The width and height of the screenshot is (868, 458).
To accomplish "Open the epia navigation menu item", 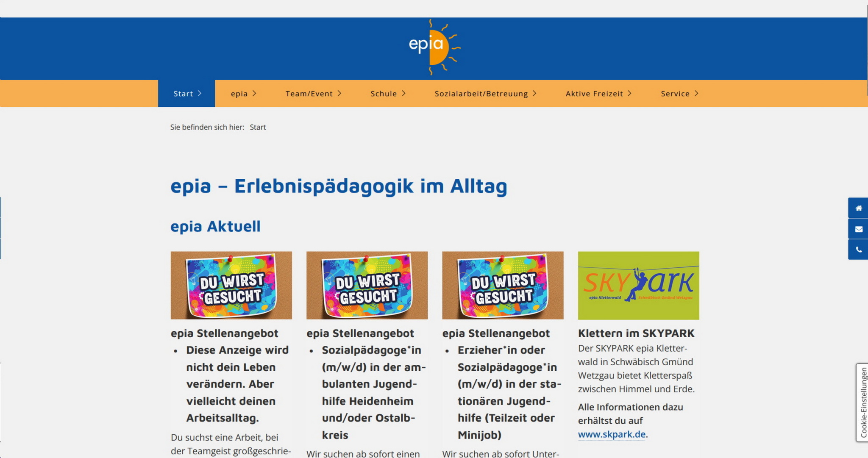I will (239, 94).
